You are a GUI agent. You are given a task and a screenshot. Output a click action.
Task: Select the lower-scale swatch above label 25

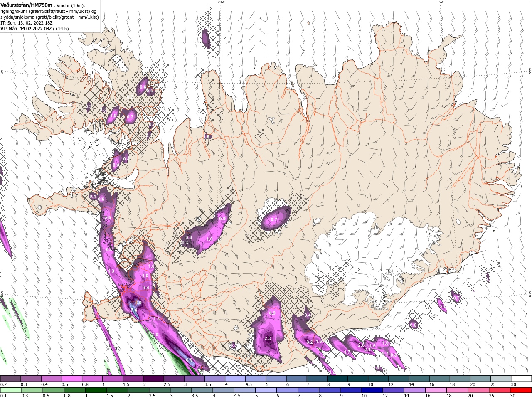499,390
